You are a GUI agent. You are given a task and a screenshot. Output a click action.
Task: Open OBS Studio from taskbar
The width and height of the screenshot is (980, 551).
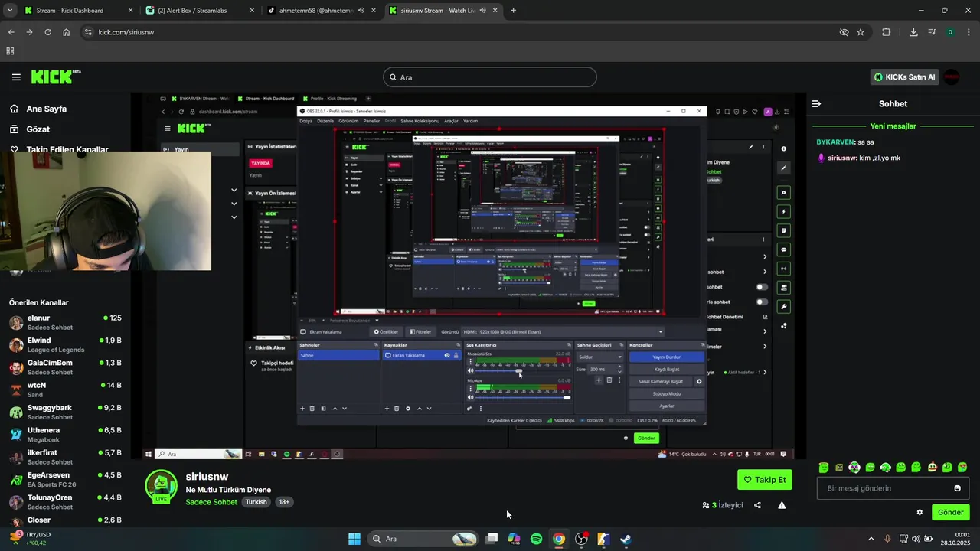point(581,539)
